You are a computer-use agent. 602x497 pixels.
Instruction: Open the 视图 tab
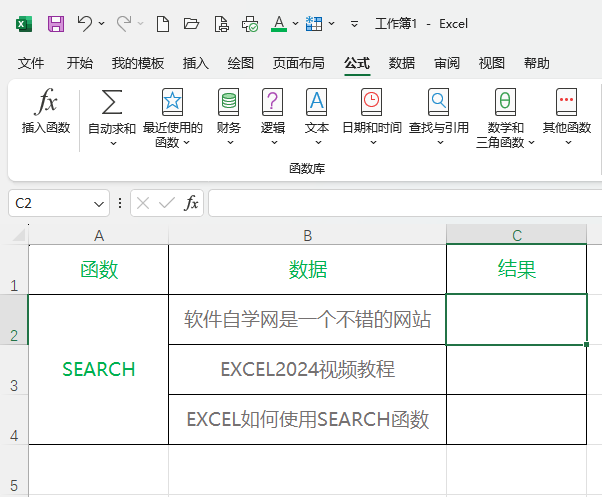pos(491,63)
